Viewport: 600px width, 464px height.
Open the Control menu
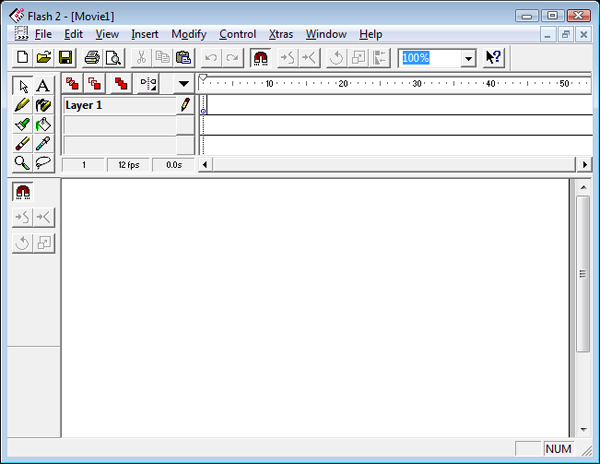click(238, 34)
